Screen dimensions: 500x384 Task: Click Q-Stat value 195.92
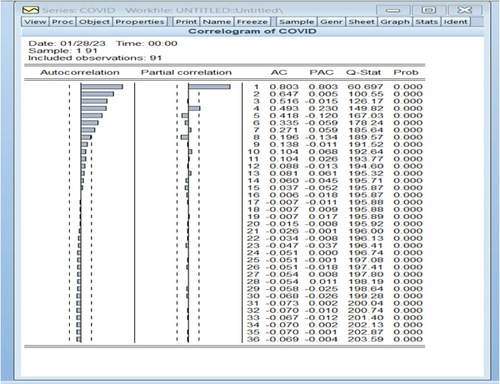[366, 224]
